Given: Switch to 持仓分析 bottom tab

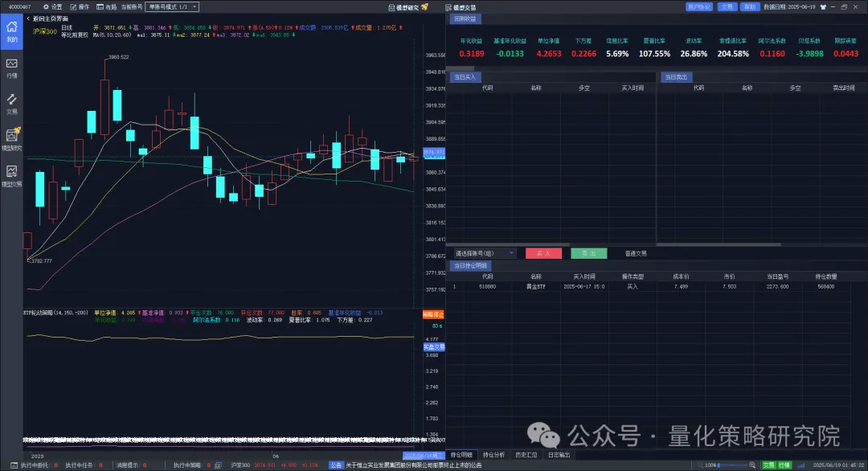Looking at the screenshot, I should click(493, 455).
